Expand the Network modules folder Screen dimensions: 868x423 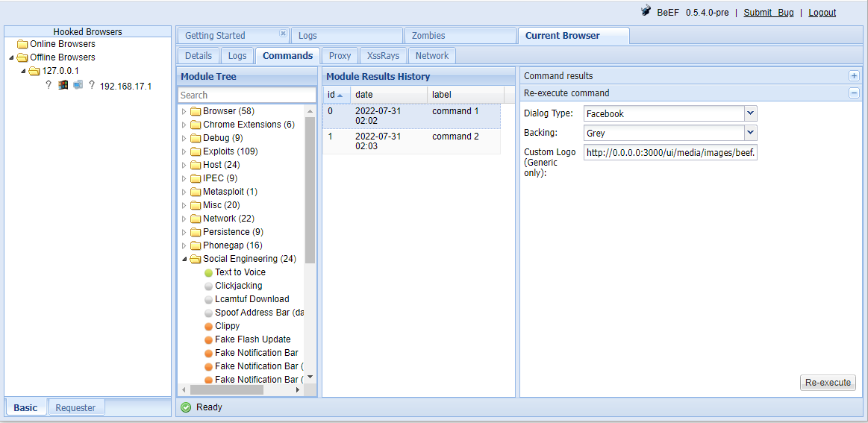click(x=184, y=219)
